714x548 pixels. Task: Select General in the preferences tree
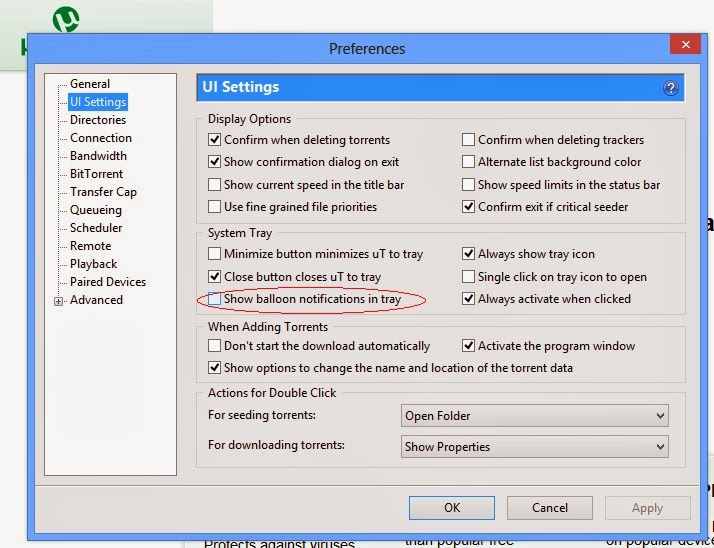pyautogui.click(x=90, y=84)
